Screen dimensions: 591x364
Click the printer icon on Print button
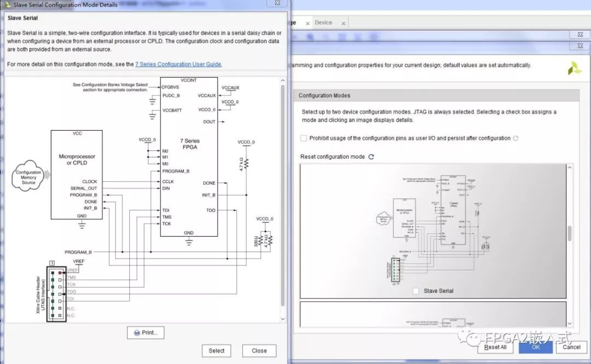click(137, 333)
